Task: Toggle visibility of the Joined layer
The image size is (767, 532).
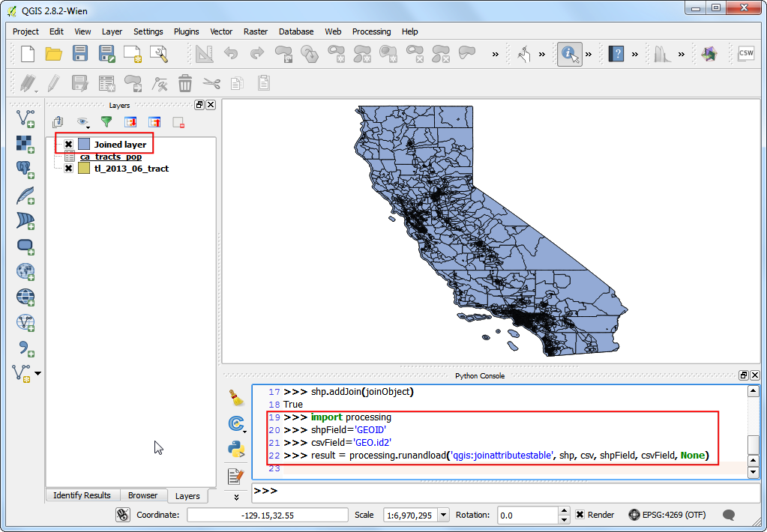Action: (68, 145)
